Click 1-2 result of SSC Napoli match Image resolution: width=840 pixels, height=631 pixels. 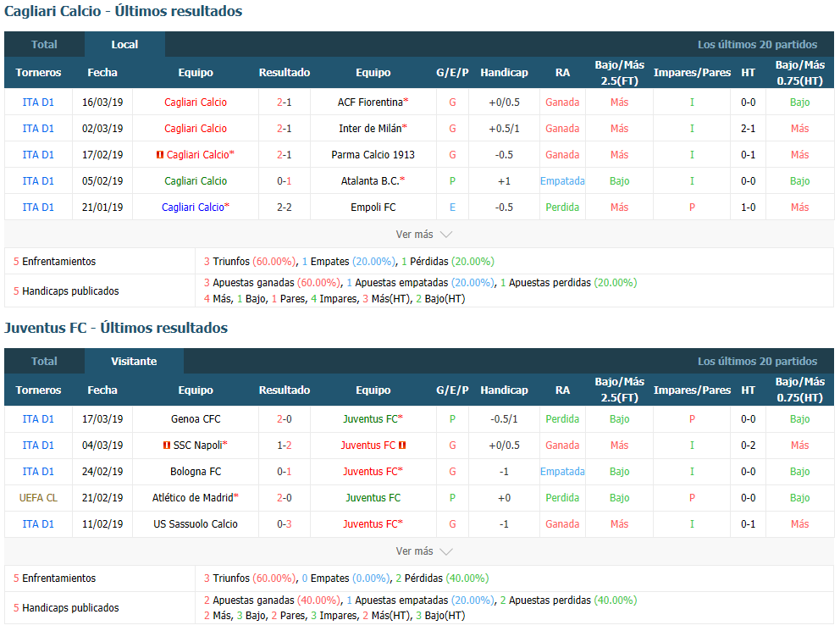pos(284,446)
